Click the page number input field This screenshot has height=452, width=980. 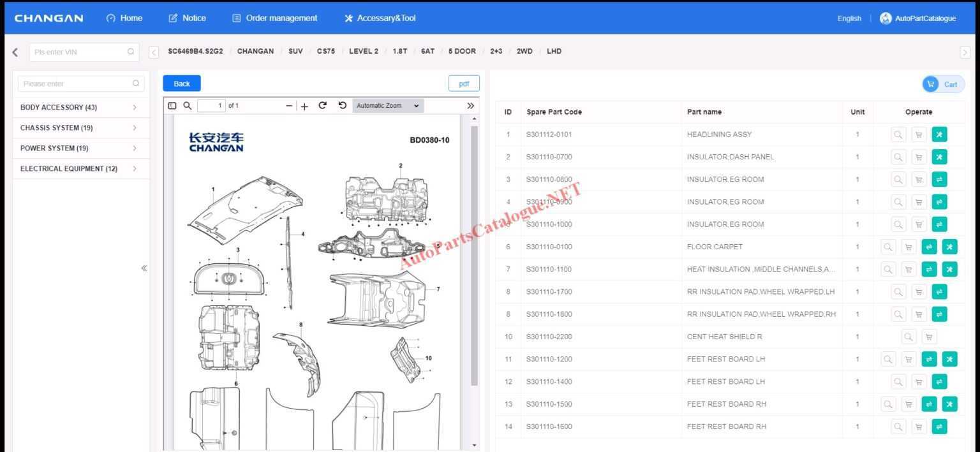click(x=211, y=105)
